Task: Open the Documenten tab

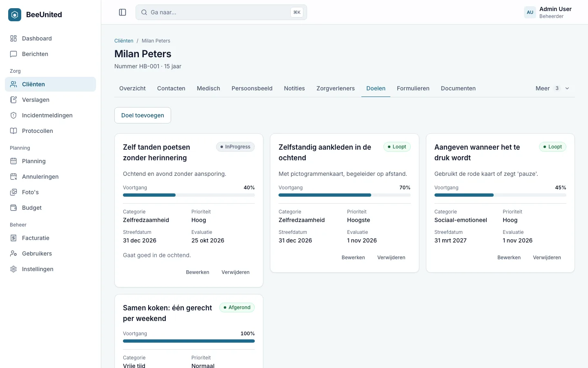Action: (x=458, y=88)
